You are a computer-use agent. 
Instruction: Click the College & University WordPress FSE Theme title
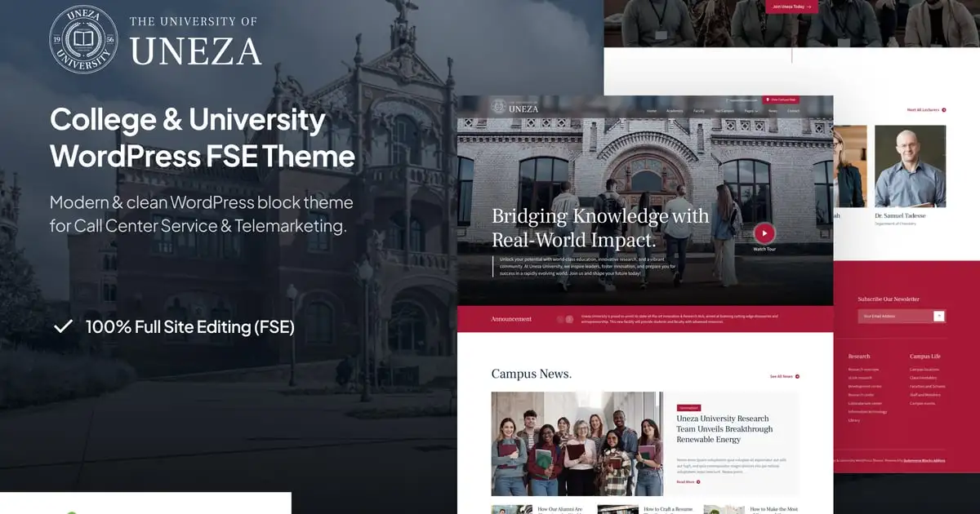pyautogui.click(x=203, y=137)
